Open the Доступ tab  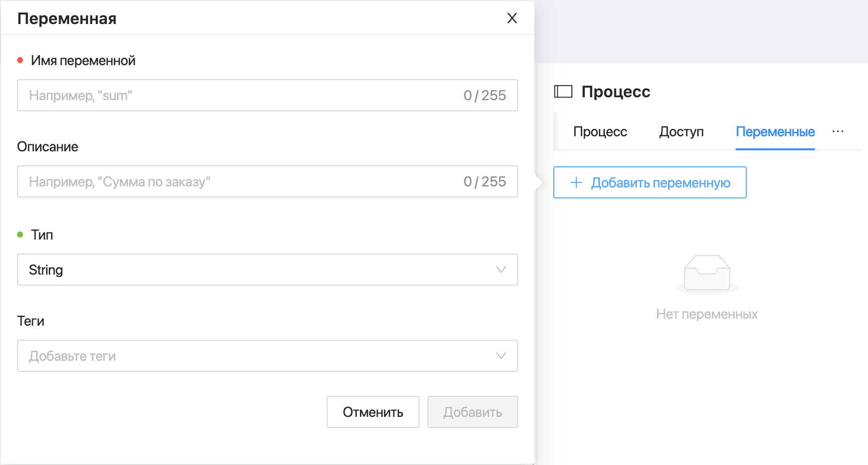(681, 132)
